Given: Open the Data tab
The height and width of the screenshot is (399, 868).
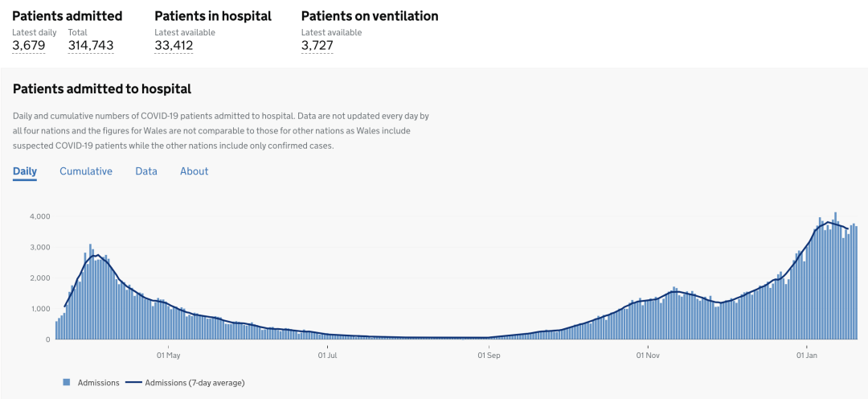Looking at the screenshot, I should [146, 171].
